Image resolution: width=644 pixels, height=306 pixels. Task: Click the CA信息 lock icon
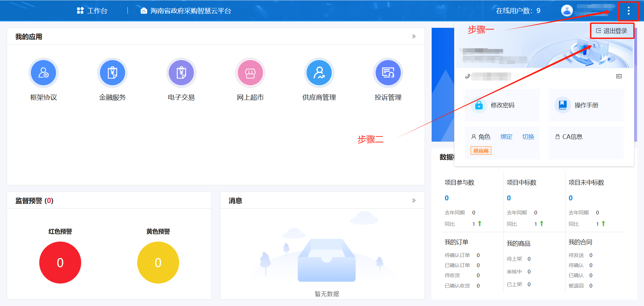[557, 137]
